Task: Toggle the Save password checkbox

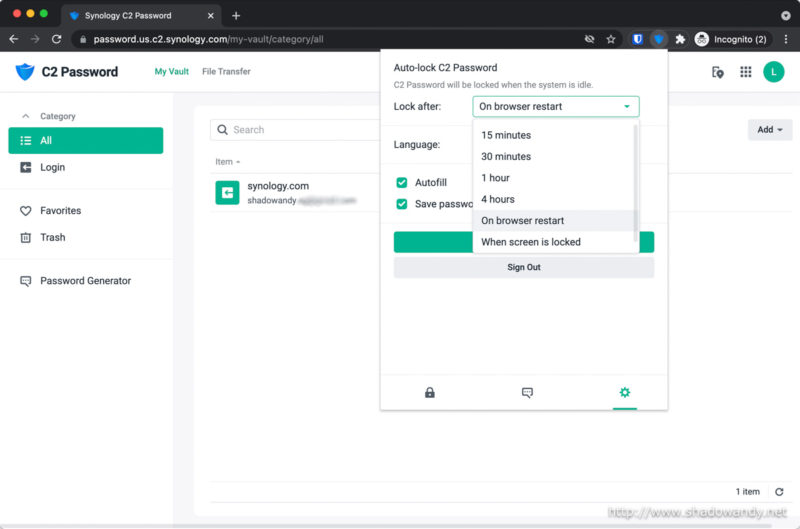Action: [402, 204]
